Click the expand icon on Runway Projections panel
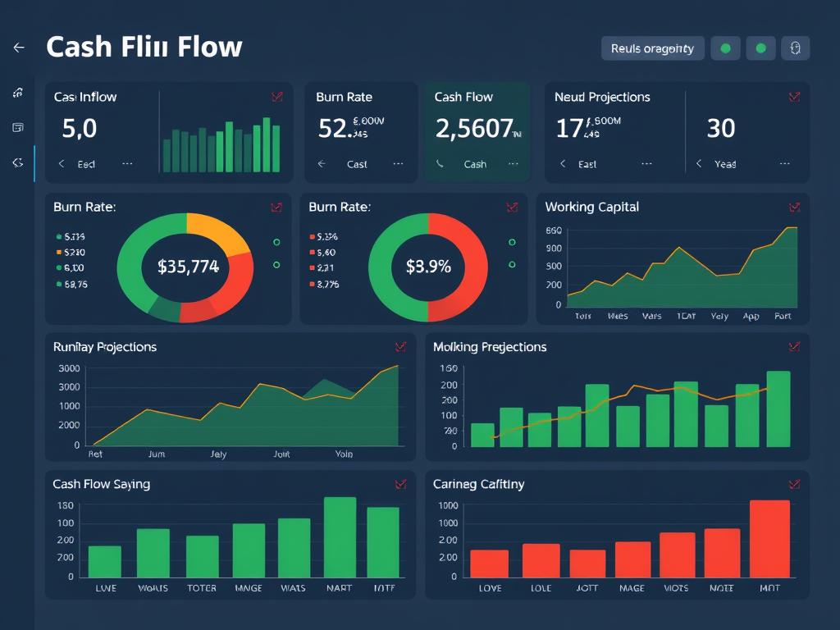Viewport: 840px width, 630px height. pos(399,347)
